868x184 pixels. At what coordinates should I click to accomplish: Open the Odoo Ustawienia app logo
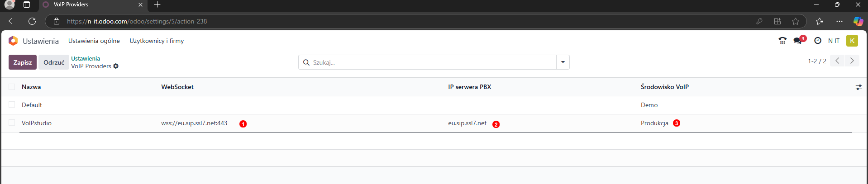pyautogui.click(x=13, y=41)
